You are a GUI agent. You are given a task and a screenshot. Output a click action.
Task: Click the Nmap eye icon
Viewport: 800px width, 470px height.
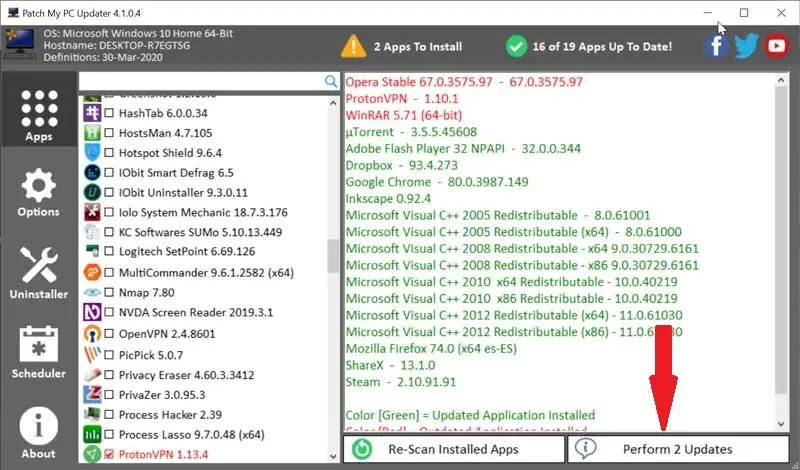[x=92, y=292]
